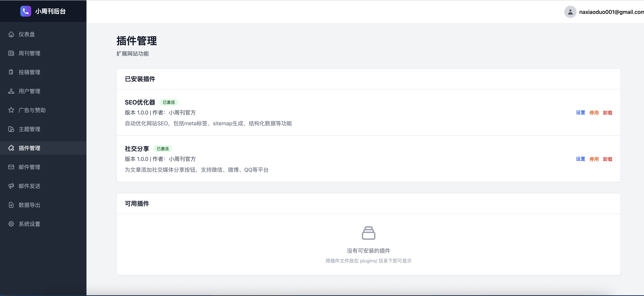The width and height of the screenshot is (644, 296).
Task: Click 停用 for 社交分享 plugin
Action: [x=594, y=159]
